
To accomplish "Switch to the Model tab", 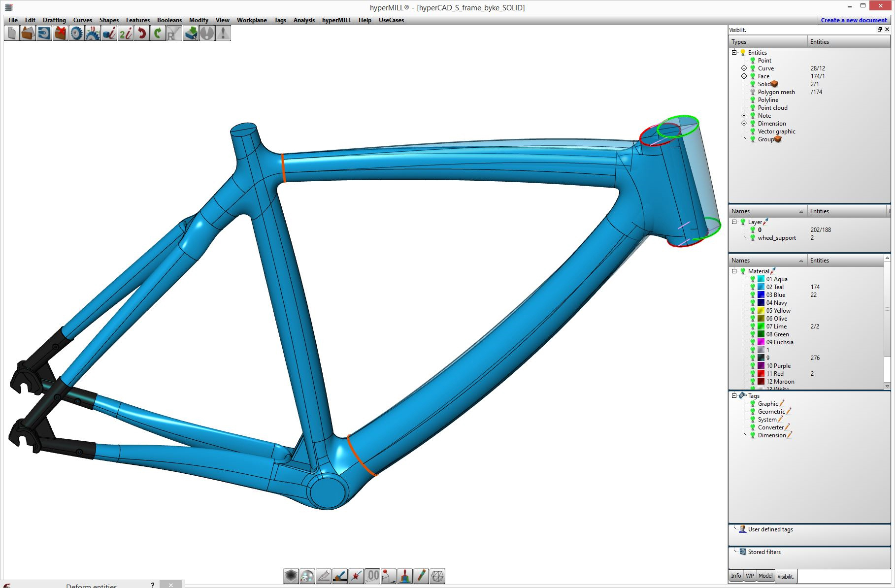I will point(765,576).
